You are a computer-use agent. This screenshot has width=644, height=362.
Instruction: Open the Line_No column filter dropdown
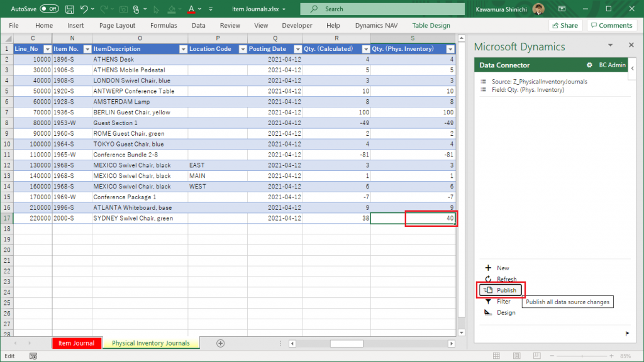click(47, 49)
